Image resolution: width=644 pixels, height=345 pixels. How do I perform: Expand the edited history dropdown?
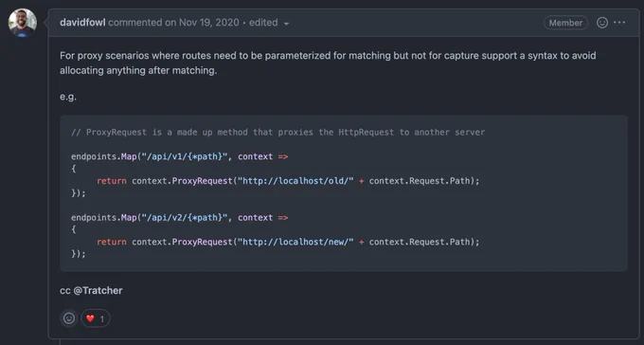pos(269,23)
